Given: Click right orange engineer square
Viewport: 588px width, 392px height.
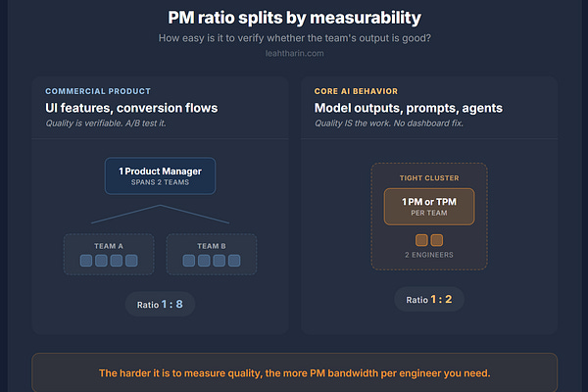Looking at the screenshot, I should 436,240.
